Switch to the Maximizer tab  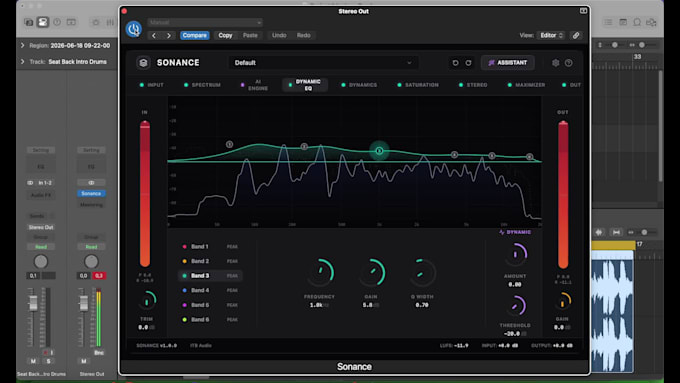pyautogui.click(x=526, y=85)
